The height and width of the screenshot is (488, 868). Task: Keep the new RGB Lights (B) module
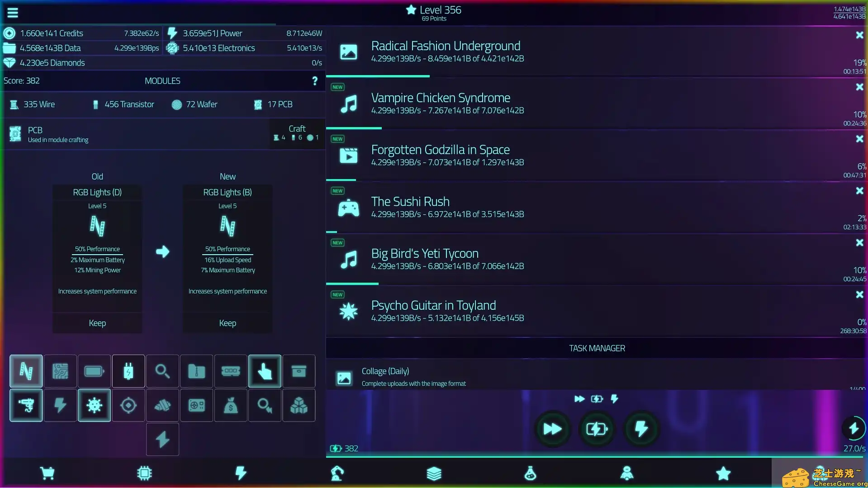pos(227,323)
